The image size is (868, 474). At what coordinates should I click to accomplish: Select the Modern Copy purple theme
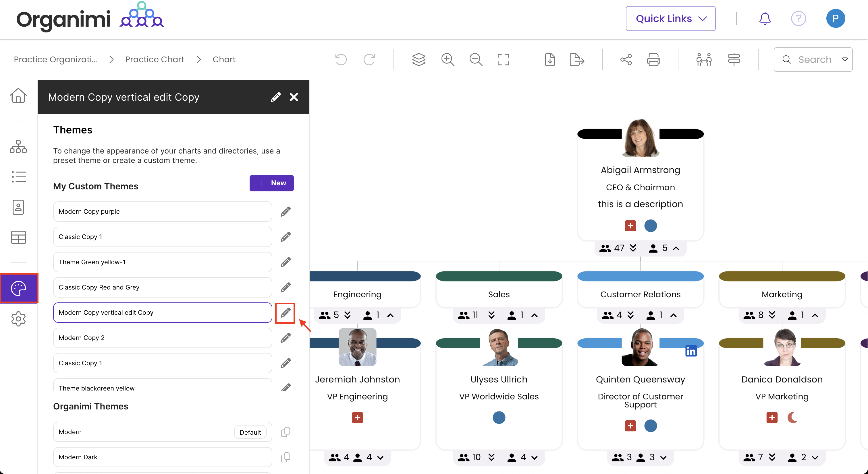162,211
